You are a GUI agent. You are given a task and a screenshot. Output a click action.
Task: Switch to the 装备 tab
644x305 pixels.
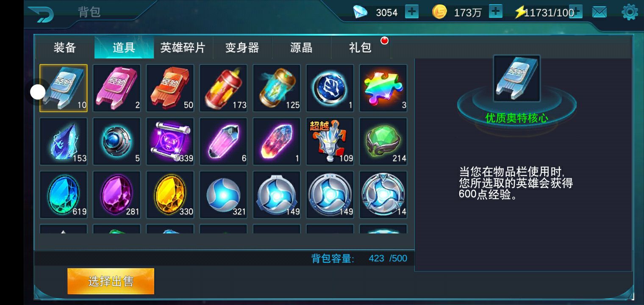[65, 47]
